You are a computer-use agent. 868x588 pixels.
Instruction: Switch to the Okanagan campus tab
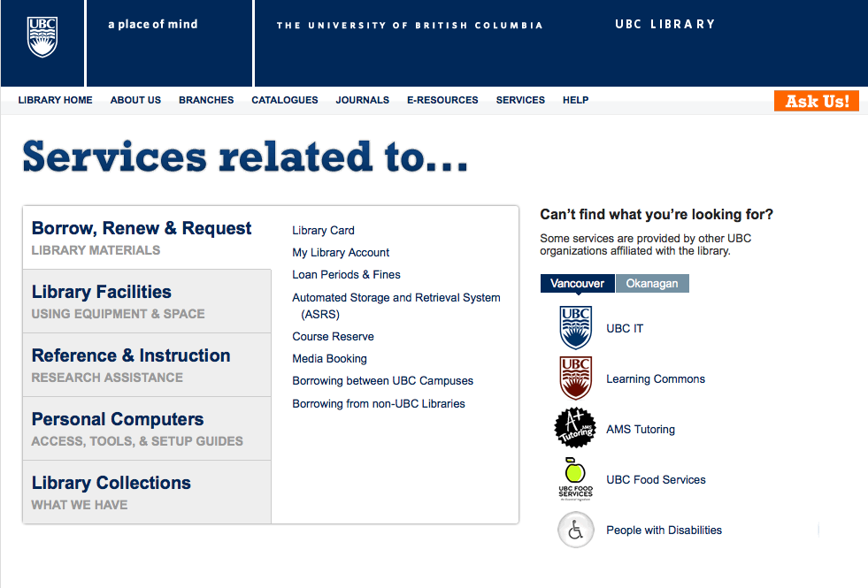point(652,283)
